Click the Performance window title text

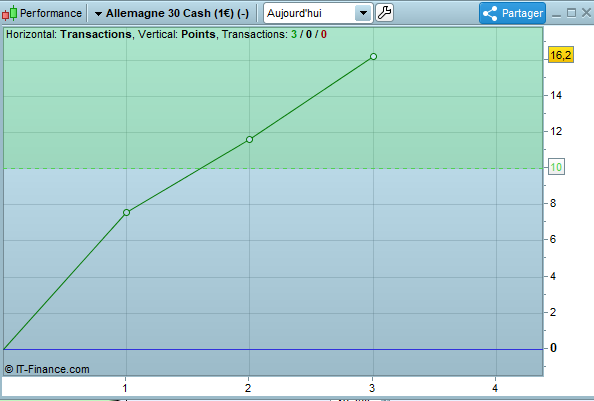51,13
